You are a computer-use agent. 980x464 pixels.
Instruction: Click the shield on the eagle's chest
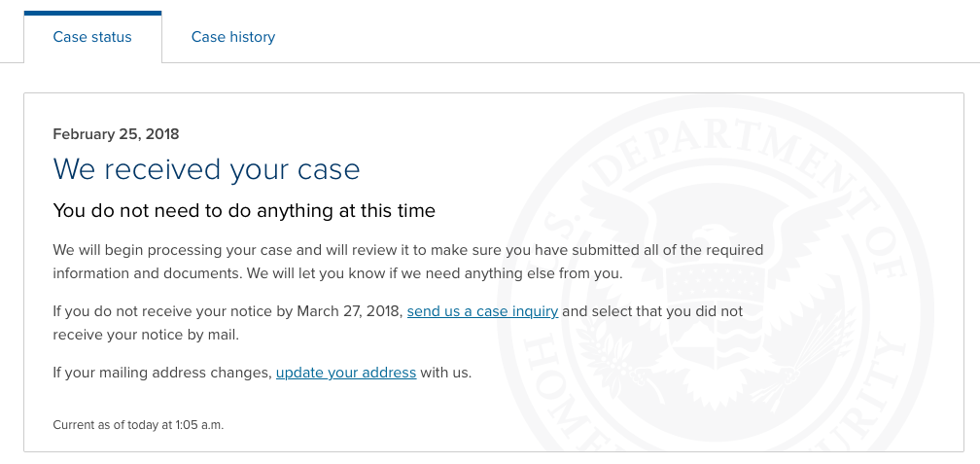(717, 316)
